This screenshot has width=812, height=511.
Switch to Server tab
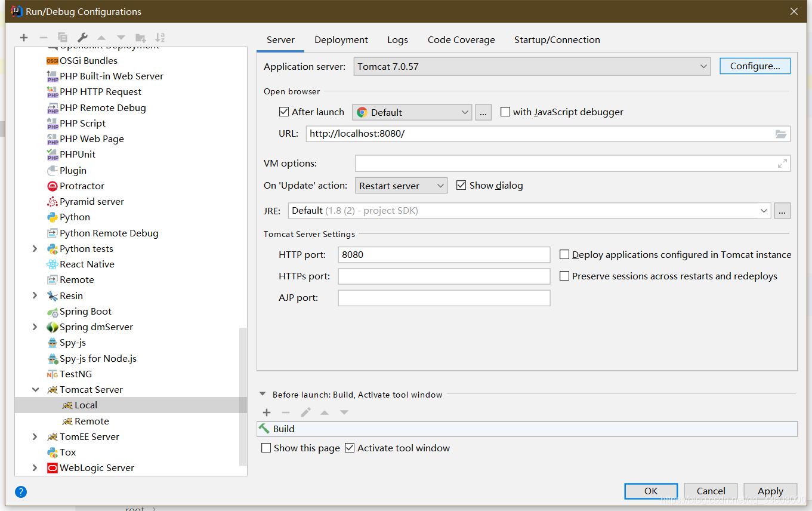tap(280, 40)
